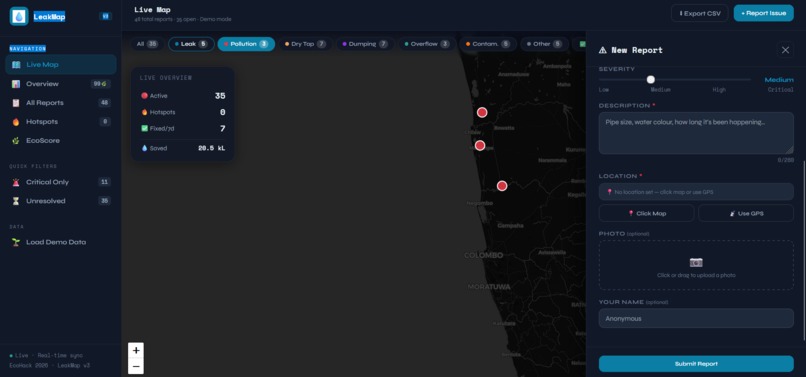Click the Unresolved hourglass icon
806x377 pixels.
16,201
